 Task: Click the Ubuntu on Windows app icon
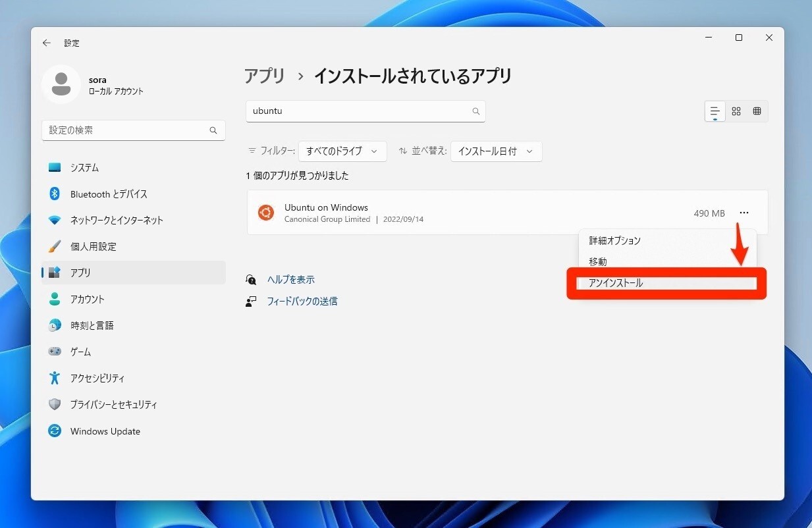pos(266,213)
